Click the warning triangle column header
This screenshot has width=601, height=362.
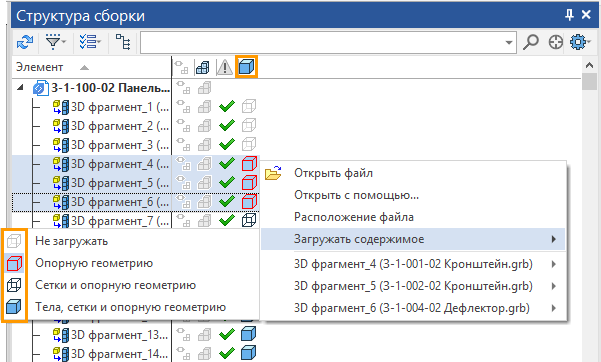coord(225,67)
